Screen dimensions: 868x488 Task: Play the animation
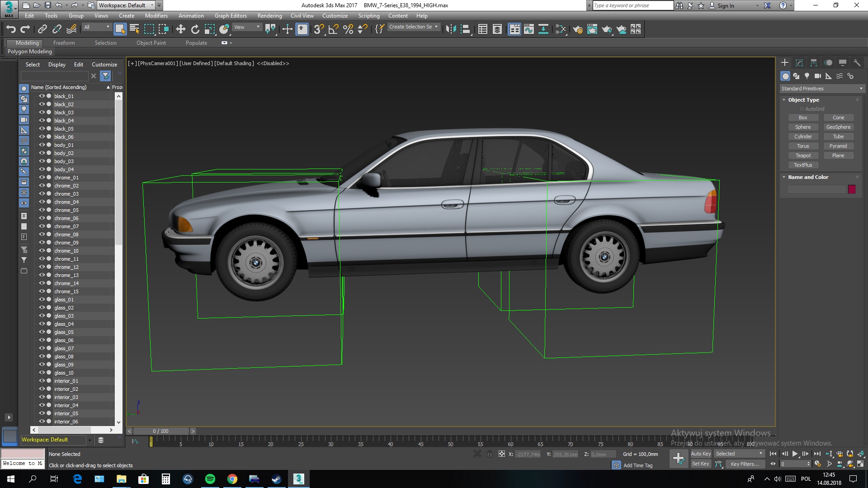pos(795,454)
